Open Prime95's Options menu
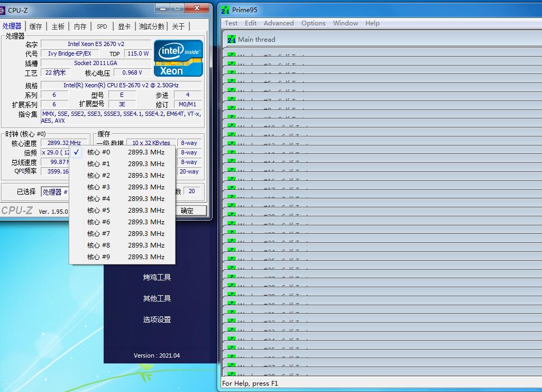 pyautogui.click(x=313, y=23)
